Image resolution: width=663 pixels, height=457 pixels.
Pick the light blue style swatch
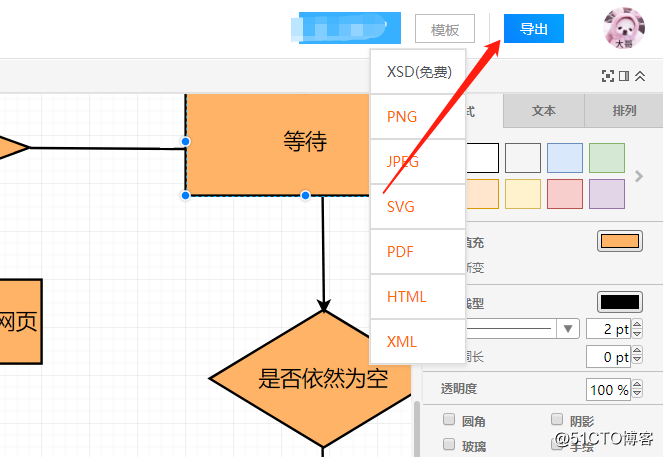[565, 158]
